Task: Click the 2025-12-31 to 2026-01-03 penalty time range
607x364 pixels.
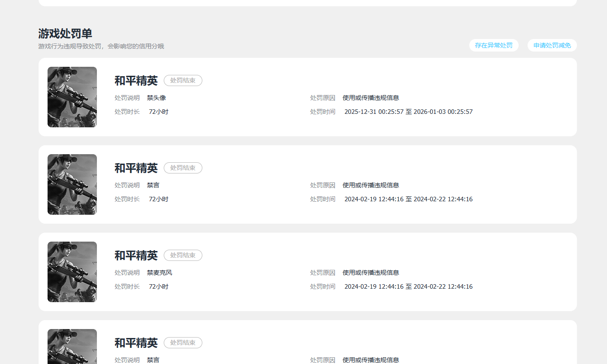Action: point(408,112)
